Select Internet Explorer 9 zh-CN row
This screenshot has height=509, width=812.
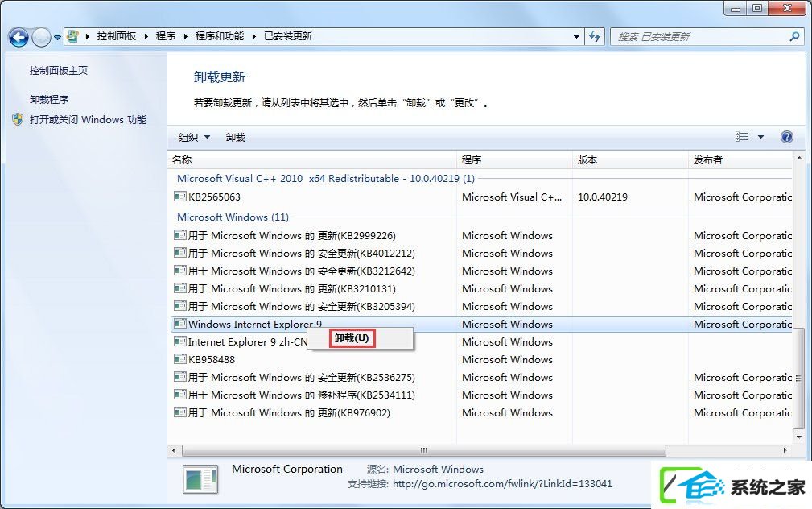[481, 342]
